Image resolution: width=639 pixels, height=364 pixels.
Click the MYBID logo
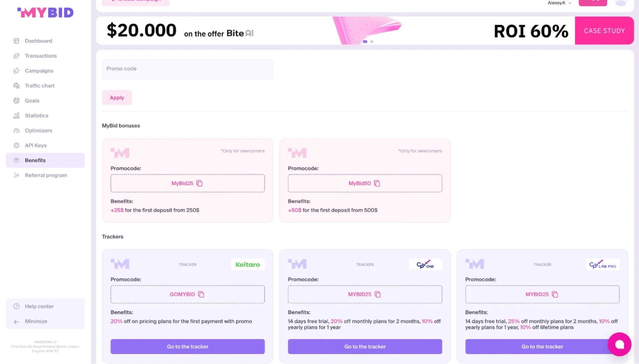[45, 13]
